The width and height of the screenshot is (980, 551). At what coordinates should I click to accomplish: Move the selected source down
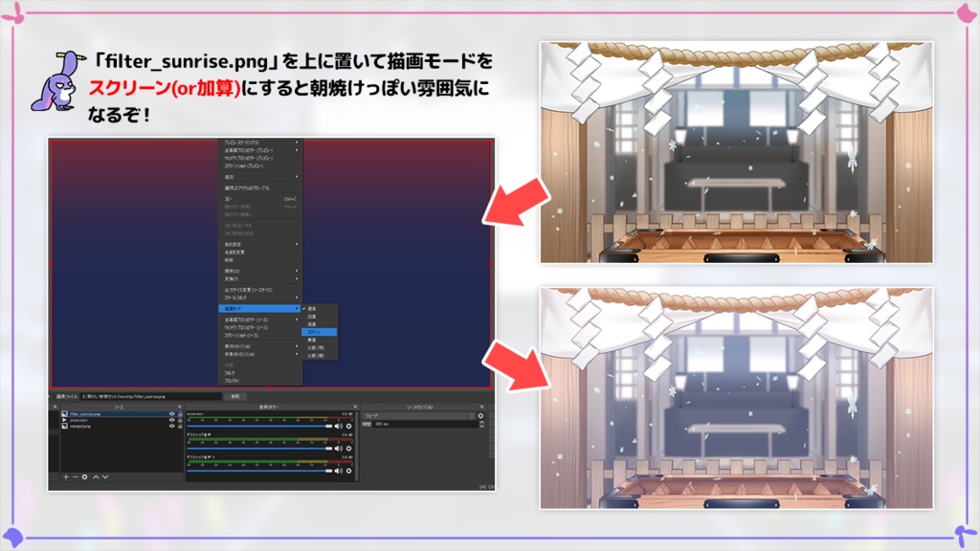pyautogui.click(x=105, y=476)
